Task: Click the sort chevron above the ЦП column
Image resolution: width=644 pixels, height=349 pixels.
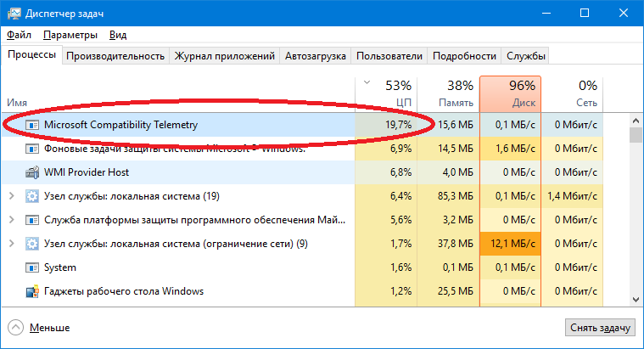Action: pos(367,82)
